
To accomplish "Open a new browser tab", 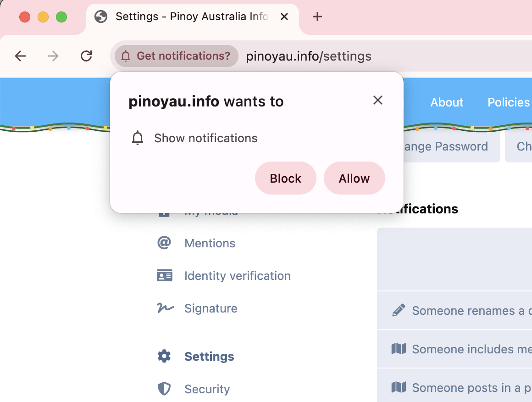I will (x=317, y=17).
